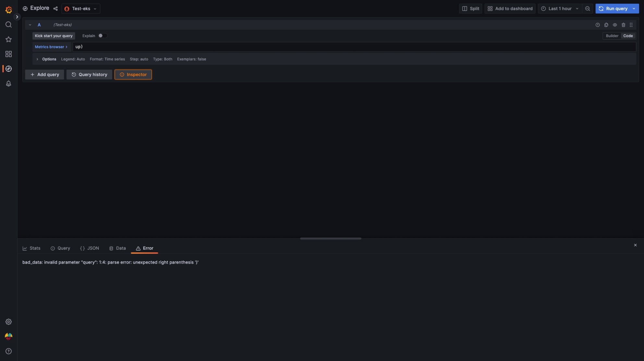Image resolution: width=644 pixels, height=361 pixels.
Task: Disable query A using the eye icon
Action: (614, 25)
